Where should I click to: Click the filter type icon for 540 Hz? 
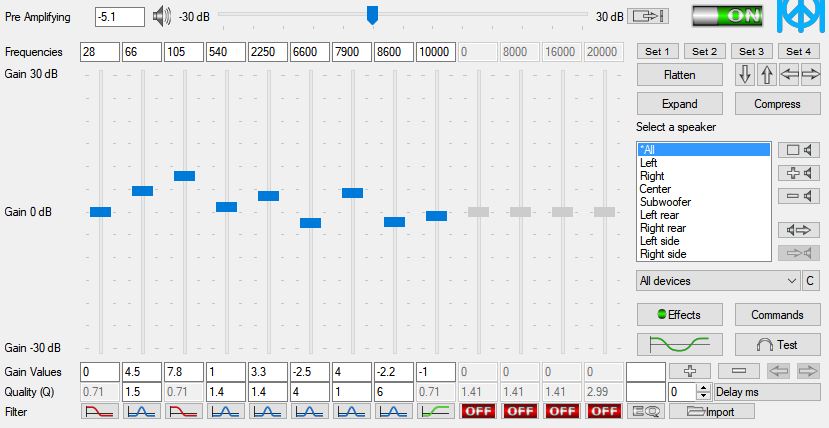[x=225, y=411]
